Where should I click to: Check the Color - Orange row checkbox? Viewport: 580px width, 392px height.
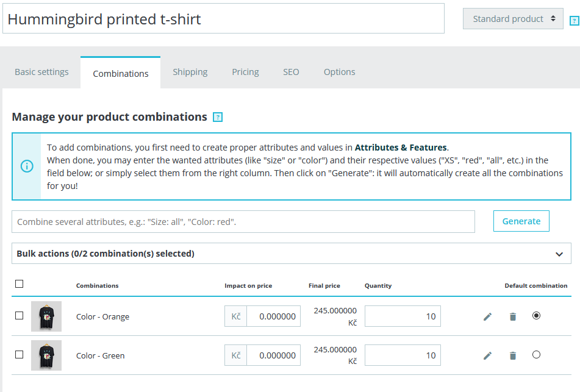pyautogui.click(x=20, y=316)
